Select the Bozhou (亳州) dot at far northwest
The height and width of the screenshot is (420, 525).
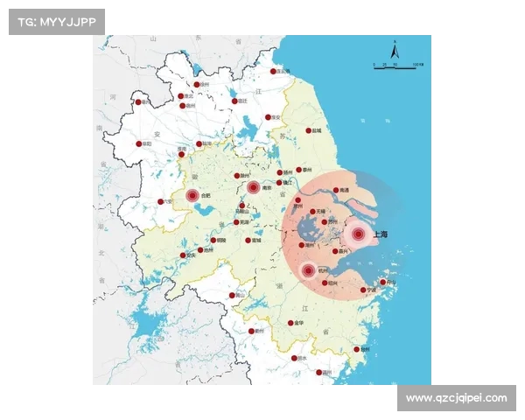click(x=138, y=102)
